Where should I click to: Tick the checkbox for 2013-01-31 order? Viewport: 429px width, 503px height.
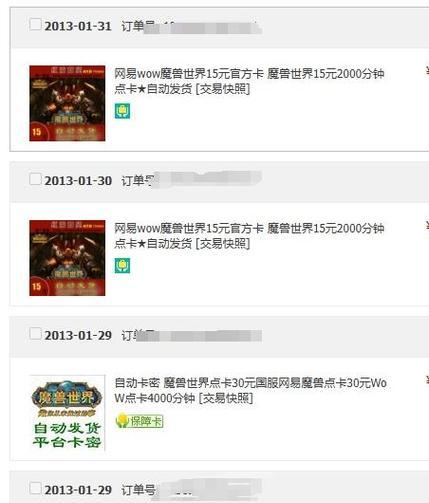(35, 24)
